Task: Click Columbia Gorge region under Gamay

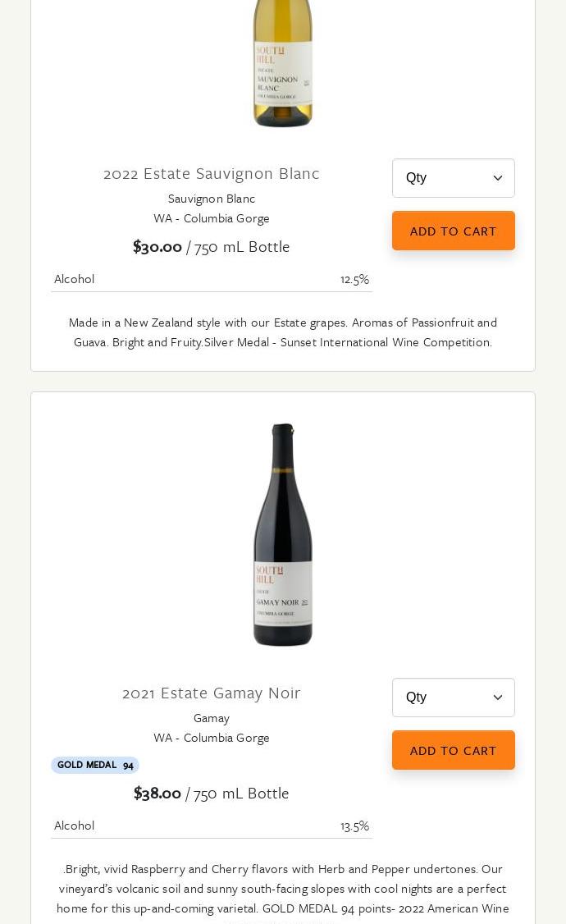Action: [212, 738]
